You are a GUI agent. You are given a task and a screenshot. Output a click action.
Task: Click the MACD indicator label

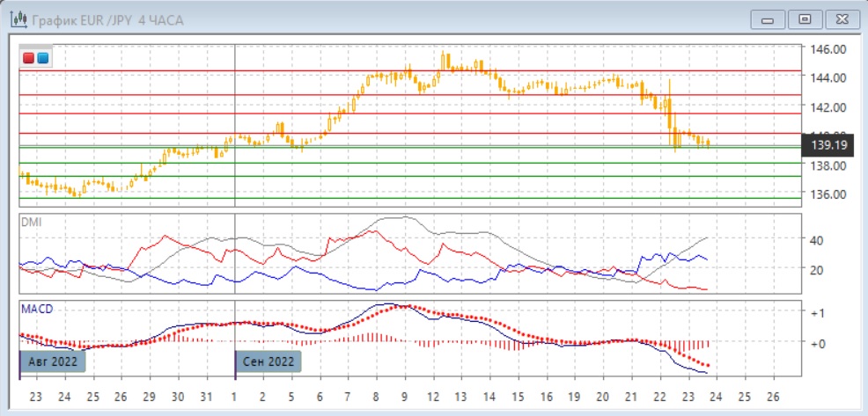click(x=35, y=310)
